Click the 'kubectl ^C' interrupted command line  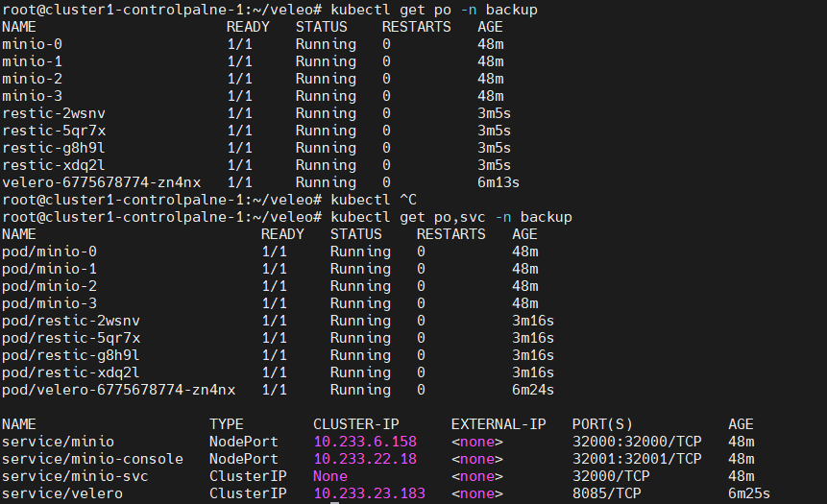[374, 200]
